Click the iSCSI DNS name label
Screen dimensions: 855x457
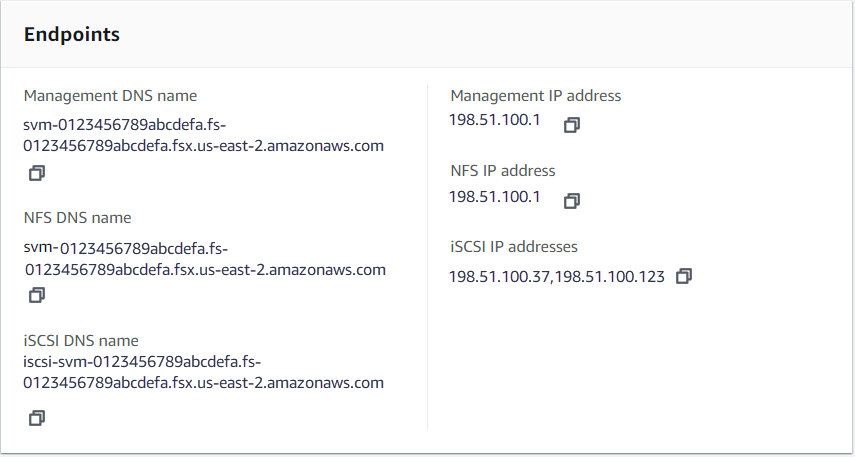coord(81,340)
